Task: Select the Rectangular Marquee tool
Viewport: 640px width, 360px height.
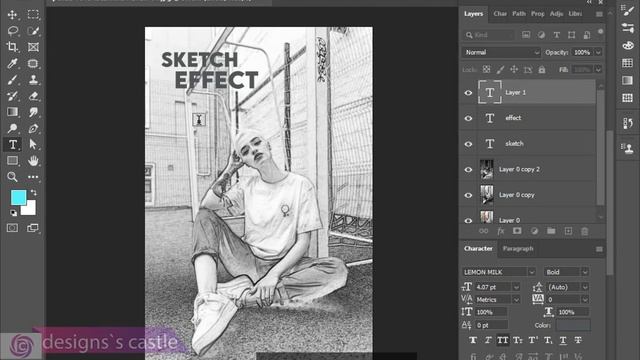Action: [33, 15]
